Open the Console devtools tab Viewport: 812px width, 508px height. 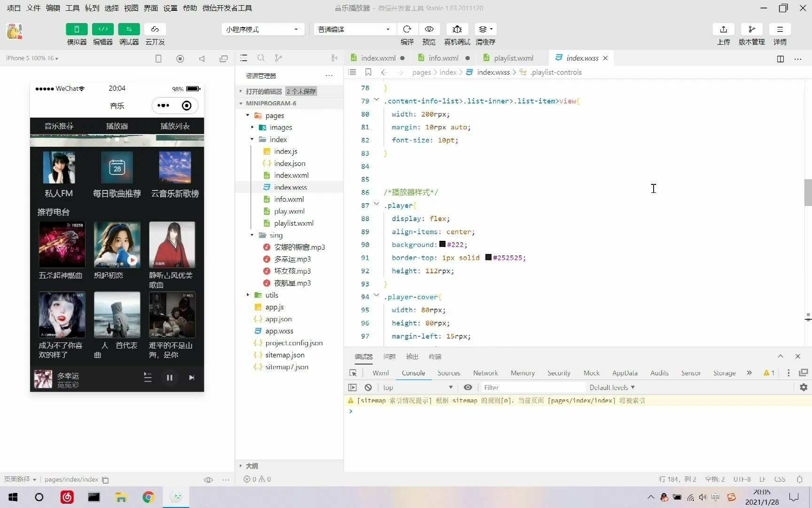point(413,373)
